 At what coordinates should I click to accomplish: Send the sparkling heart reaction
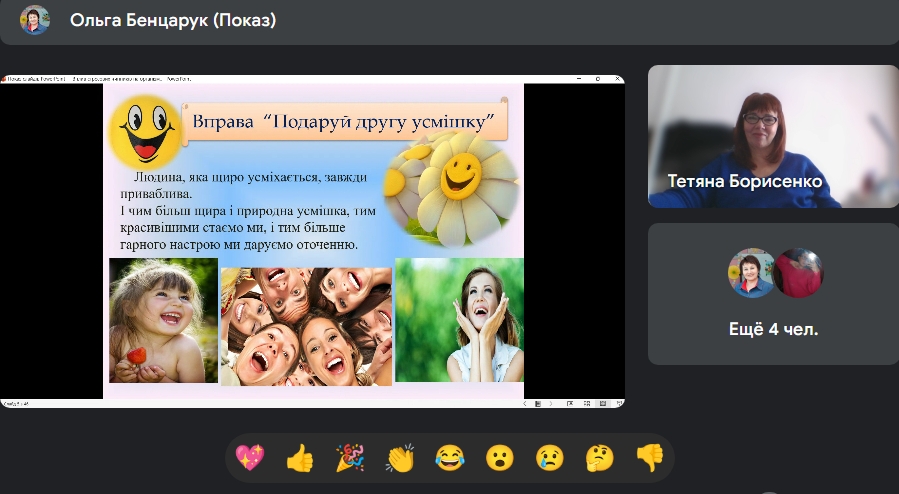click(249, 458)
